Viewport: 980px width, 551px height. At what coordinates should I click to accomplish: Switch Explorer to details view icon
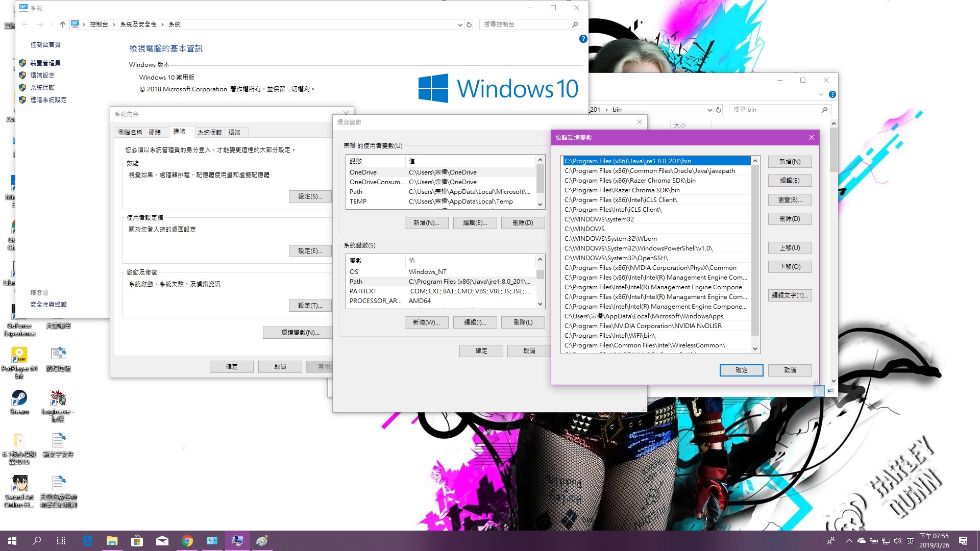click(x=819, y=391)
